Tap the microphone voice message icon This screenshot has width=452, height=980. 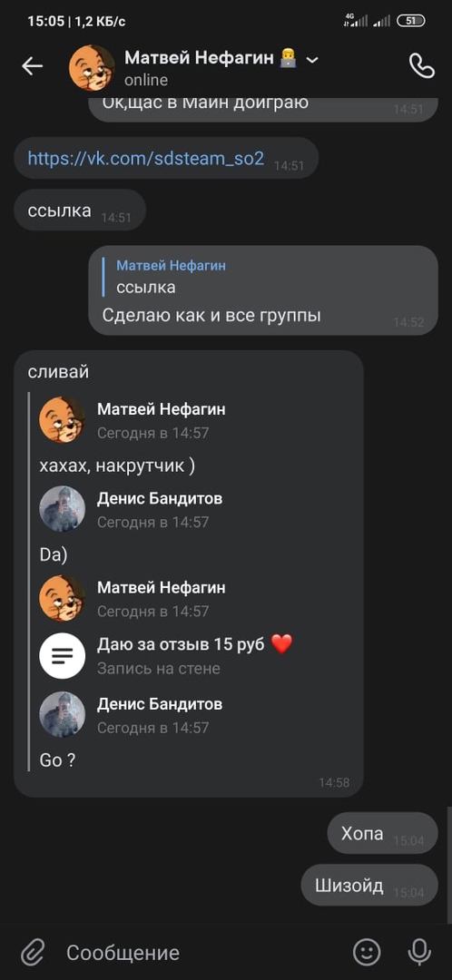(418, 952)
